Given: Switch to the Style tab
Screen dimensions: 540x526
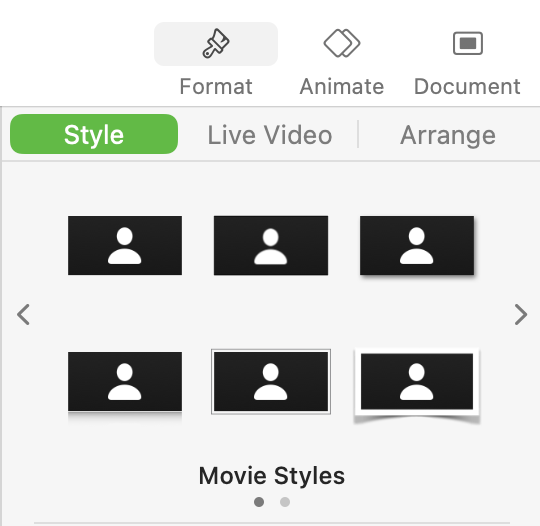Looking at the screenshot, I should tap(94, 134).
